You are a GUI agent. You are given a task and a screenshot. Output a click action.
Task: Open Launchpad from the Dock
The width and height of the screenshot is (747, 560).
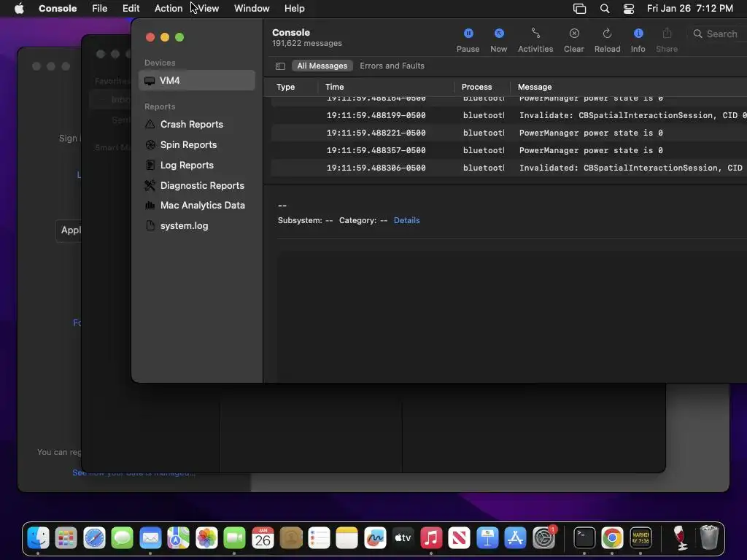click(x=66, y=538)
